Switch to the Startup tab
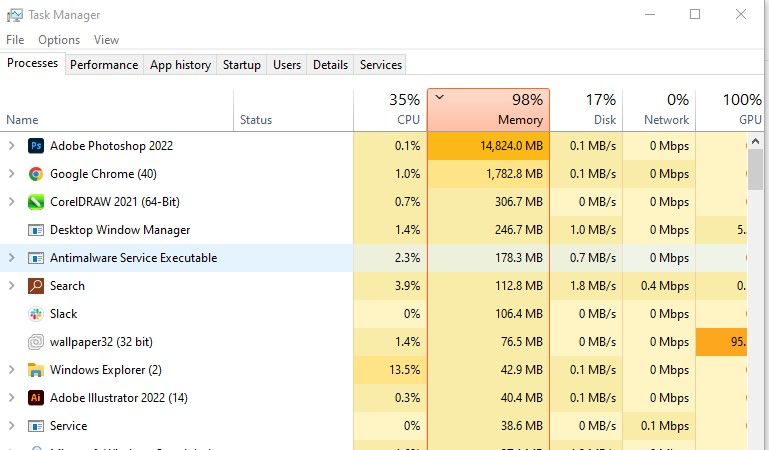The image size is (769, 450). (x=242, y=65)
